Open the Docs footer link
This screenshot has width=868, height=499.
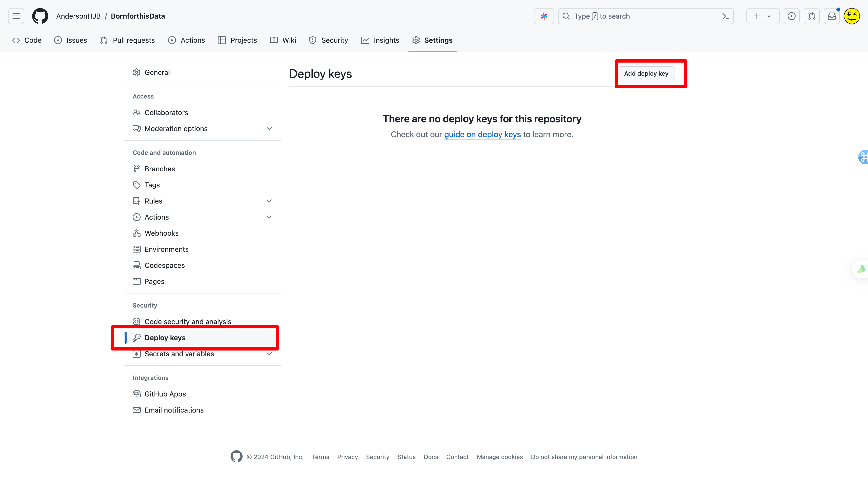430,457
